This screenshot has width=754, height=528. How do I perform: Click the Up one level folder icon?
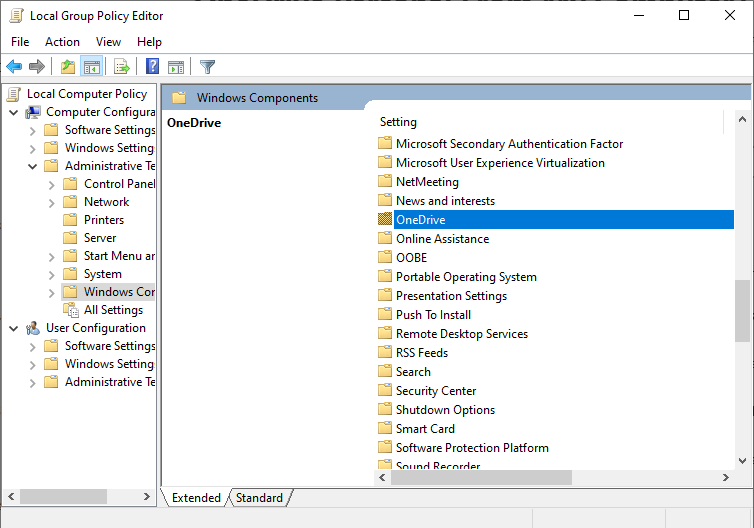pos(68,66)
